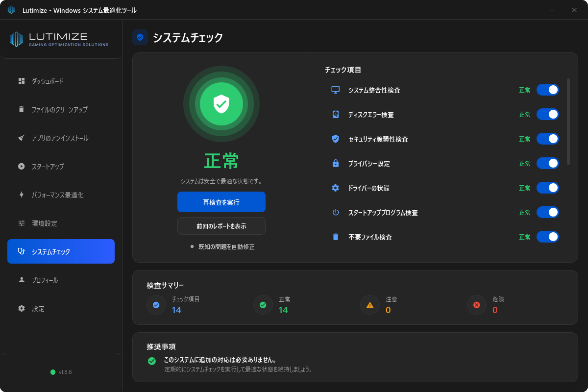Screen dimensions: 588x392
Task: Click 正常 status of ドライバーの状態
Action: click(x=525, y=188)
